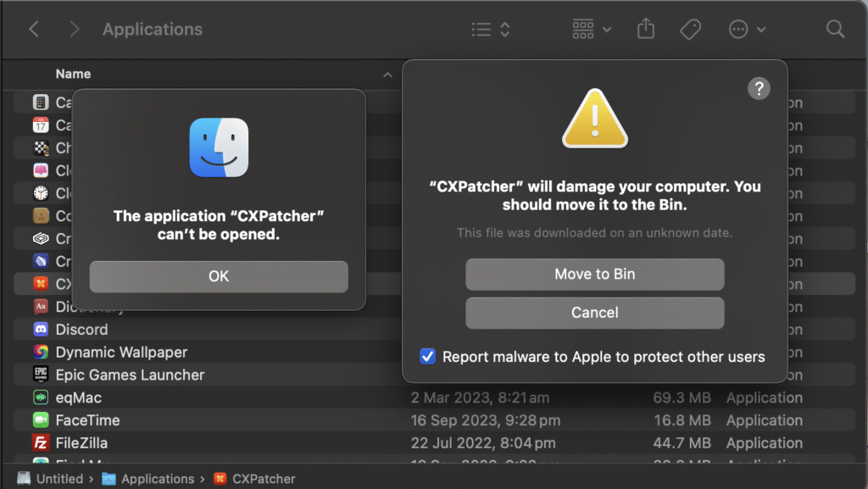Go forward with the right chevron
Screen dimensions: 868x489
pos(75,30)
